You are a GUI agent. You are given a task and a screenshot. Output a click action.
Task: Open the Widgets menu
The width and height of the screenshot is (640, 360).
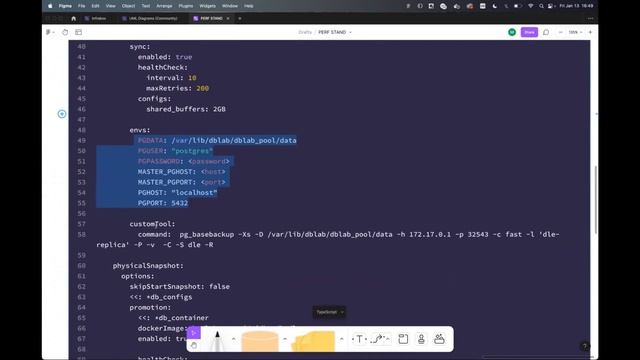(x=207, y=6)
